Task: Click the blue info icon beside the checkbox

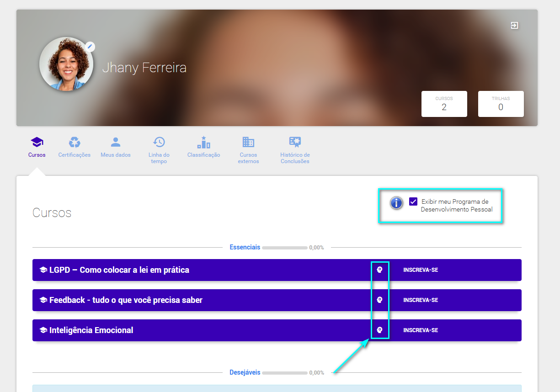Action: (x=396, y=202)
